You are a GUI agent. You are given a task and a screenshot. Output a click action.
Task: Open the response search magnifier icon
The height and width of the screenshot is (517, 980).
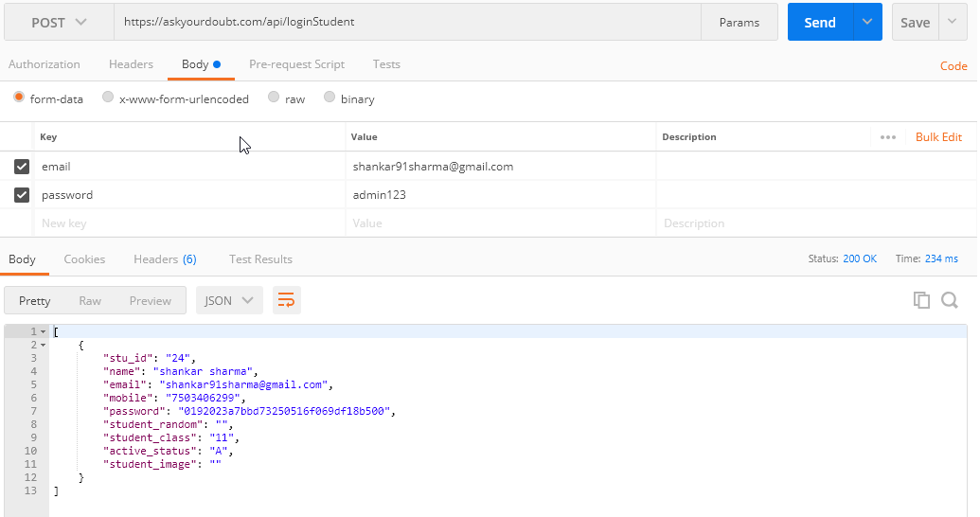950,300
